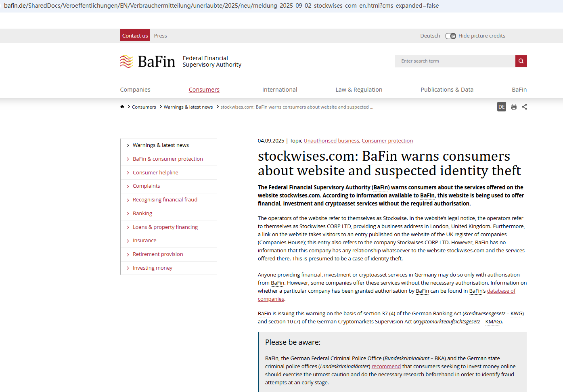
Task: Open Insurance sidebar link
Action: tap(144, 240)
